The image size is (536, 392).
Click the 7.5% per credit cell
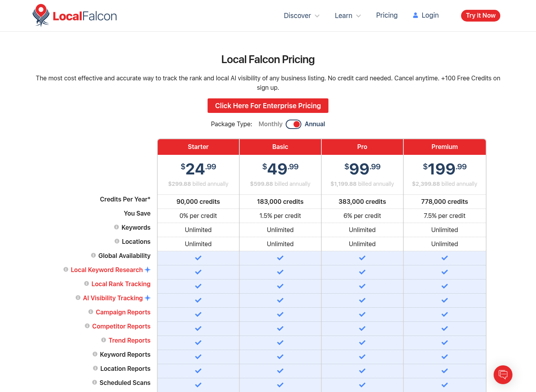[445, 216]
